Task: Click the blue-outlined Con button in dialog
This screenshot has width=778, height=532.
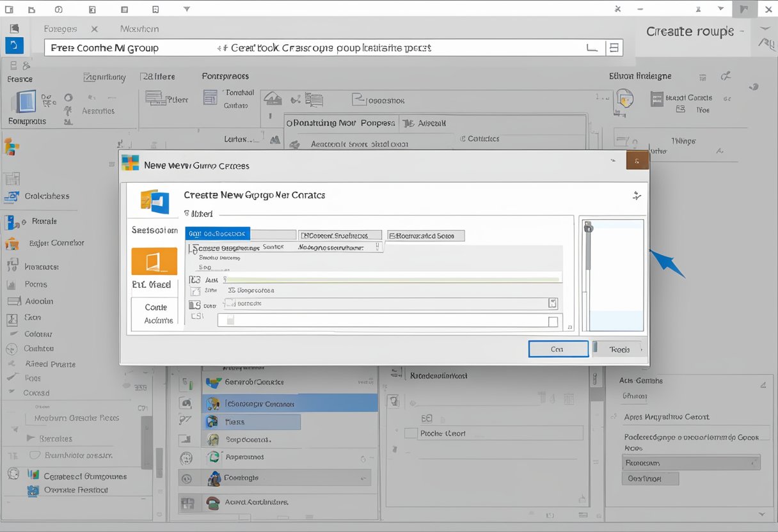Action: [x=558, y=349]
